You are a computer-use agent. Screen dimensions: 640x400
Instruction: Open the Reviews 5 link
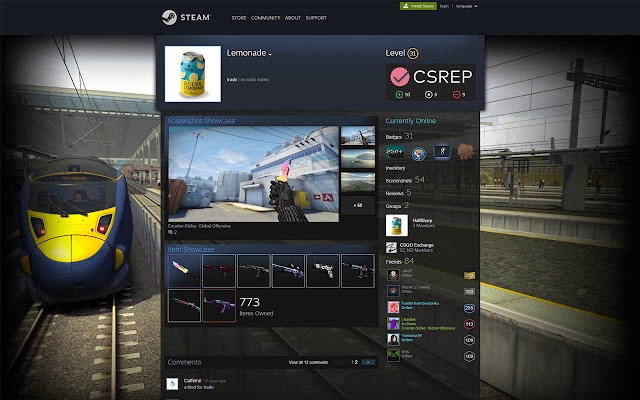pos(398,193)
